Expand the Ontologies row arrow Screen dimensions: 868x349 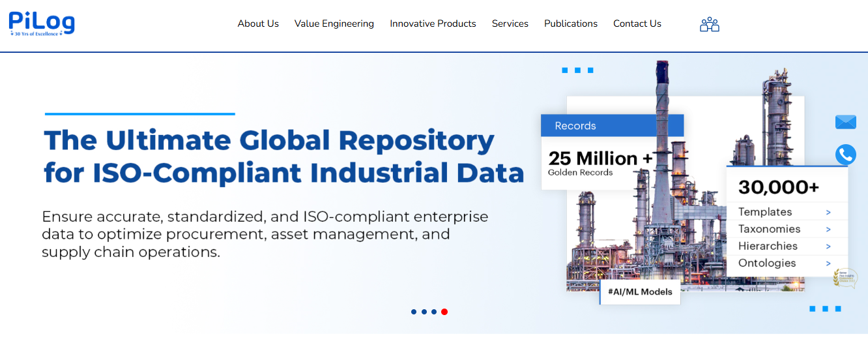[828, 264]
